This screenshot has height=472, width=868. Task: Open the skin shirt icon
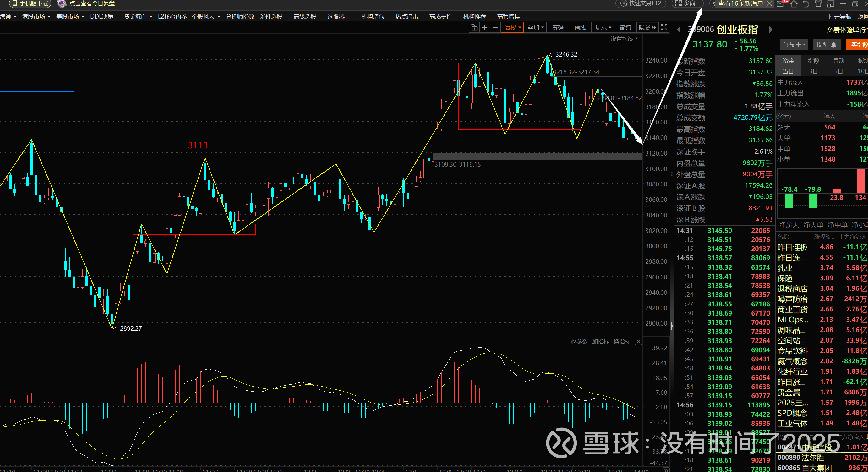tap(818, 4)
